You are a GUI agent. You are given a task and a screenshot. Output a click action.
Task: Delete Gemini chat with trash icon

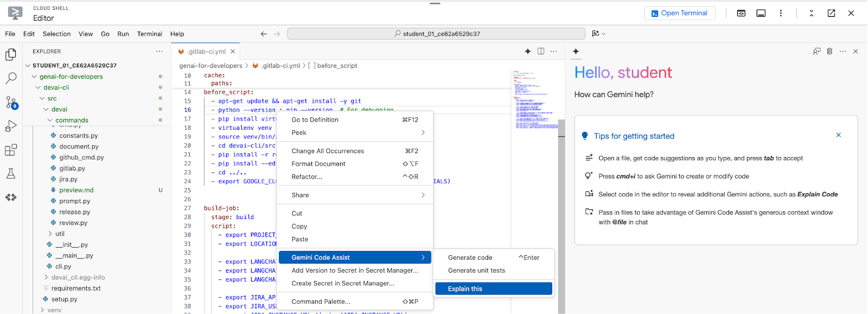829,51
